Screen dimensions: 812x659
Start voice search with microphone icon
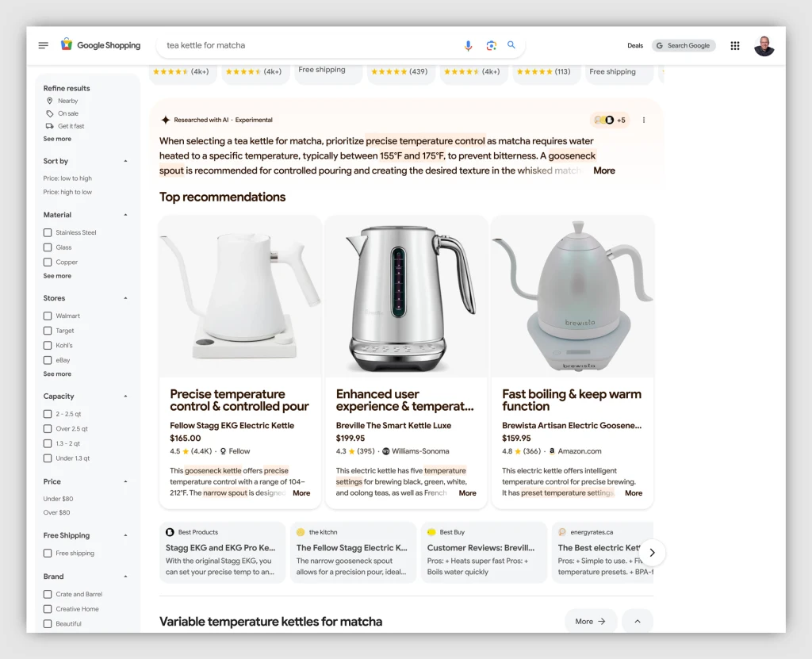click(468, 45)
